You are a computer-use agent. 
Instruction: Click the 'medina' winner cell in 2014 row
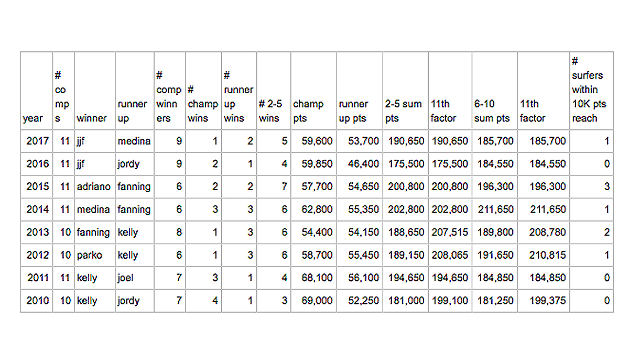click(x=95, y=209)
